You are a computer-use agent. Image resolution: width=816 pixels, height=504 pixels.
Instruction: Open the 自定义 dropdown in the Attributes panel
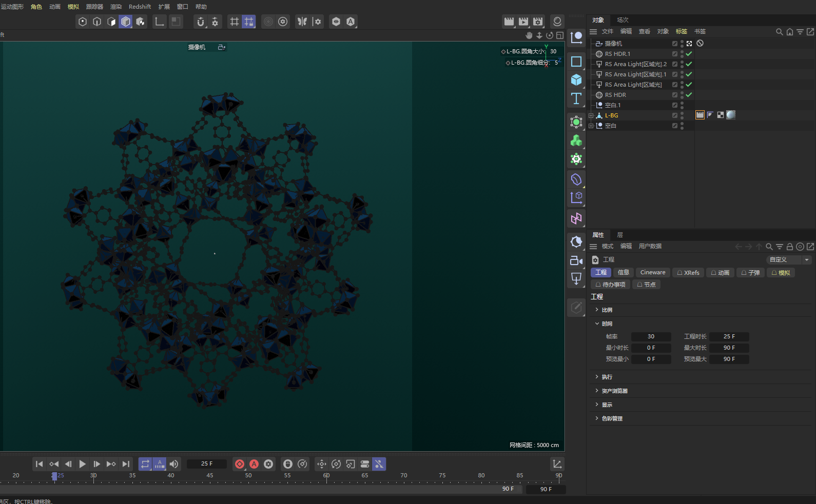coord(789,260)
